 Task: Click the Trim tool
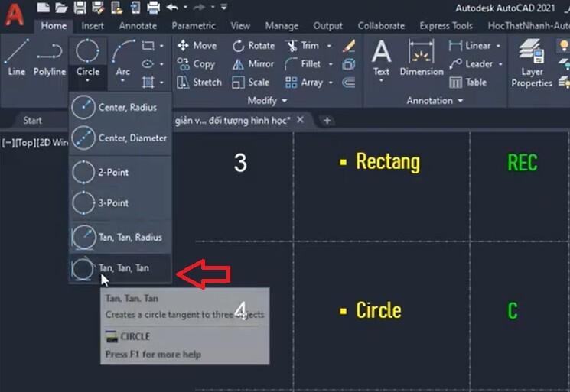click(302, 46)
